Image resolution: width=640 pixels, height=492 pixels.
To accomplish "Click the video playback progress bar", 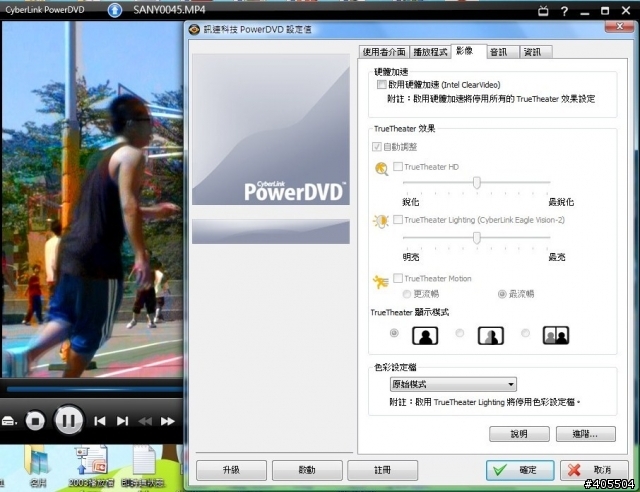I will click(x=94, y=389).
